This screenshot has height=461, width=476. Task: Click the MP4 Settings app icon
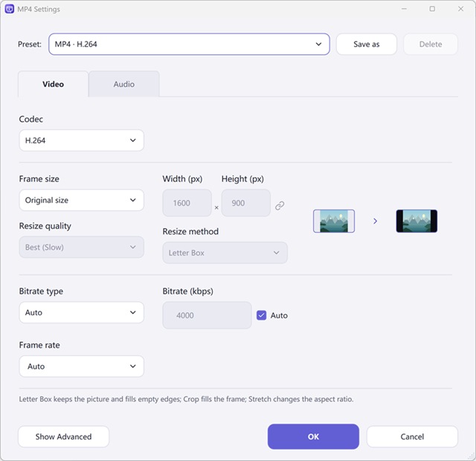point(10,9)
